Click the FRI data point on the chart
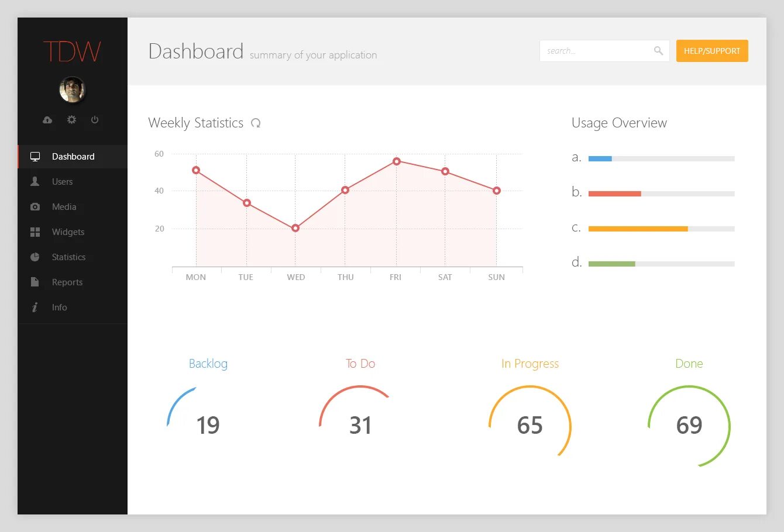784x532 pixels. (x=397, y=161)
